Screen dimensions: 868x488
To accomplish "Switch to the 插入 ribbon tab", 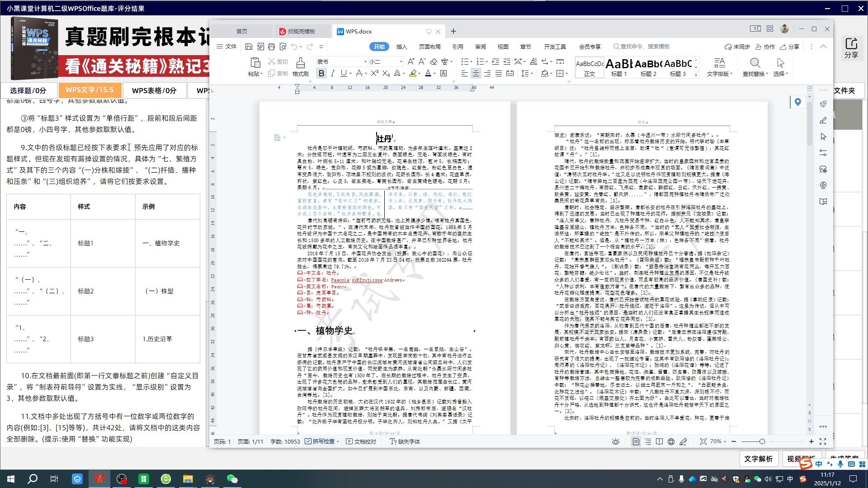I will [401, 47].
